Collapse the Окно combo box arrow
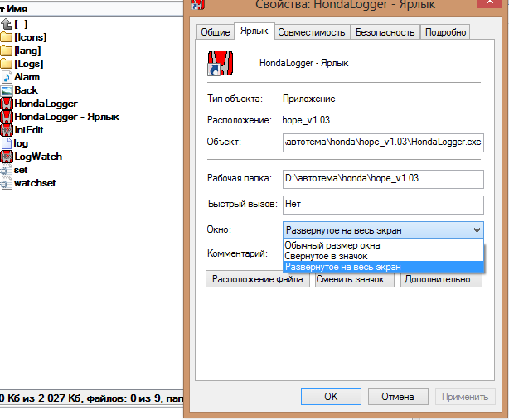Screen dimensions: 509x420 (x=477, y=230)
